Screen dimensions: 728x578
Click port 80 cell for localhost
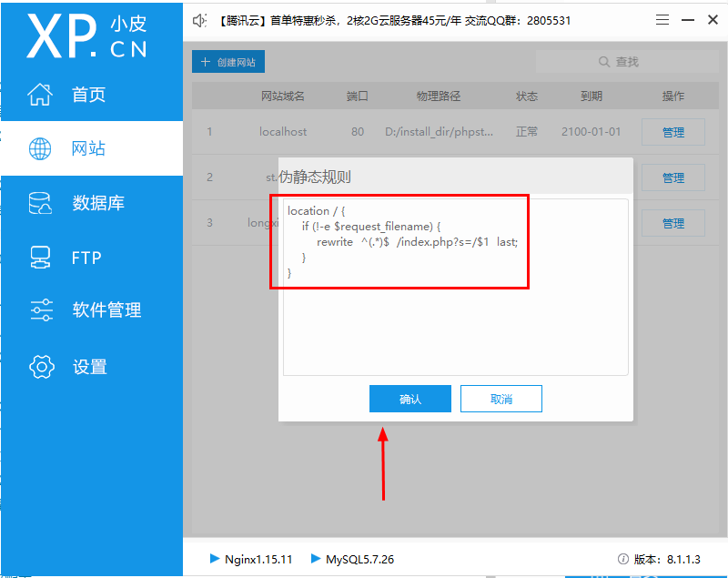pyautogui.click(x=358, y=132)
